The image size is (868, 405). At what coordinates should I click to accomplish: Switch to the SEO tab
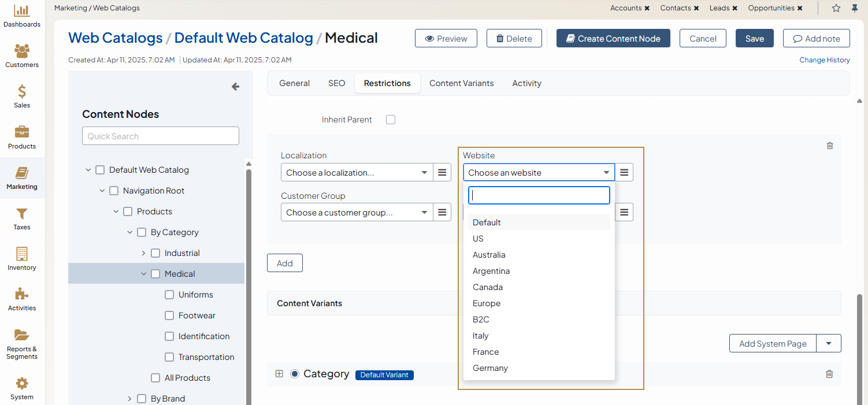[x=336, y=83]
